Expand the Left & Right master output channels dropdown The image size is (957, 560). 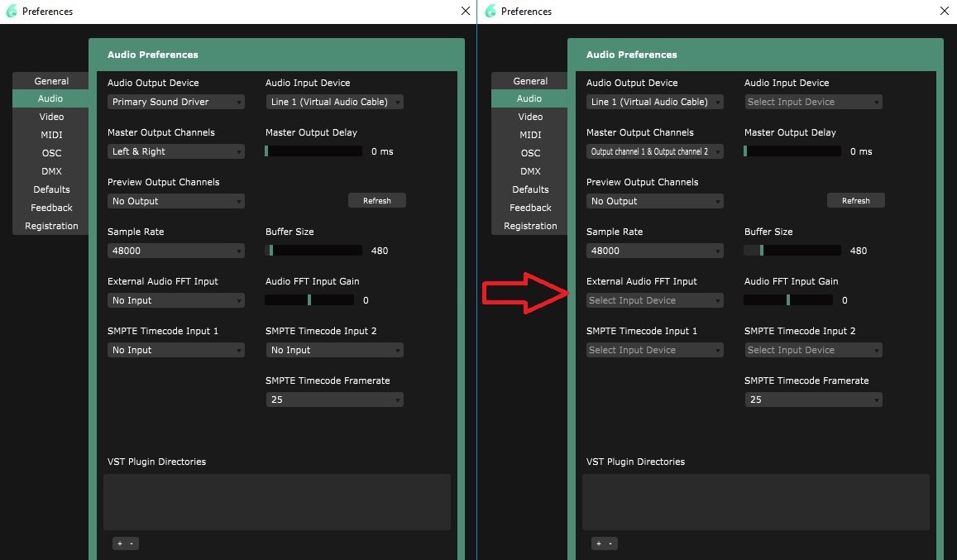(x=176, y=151)
